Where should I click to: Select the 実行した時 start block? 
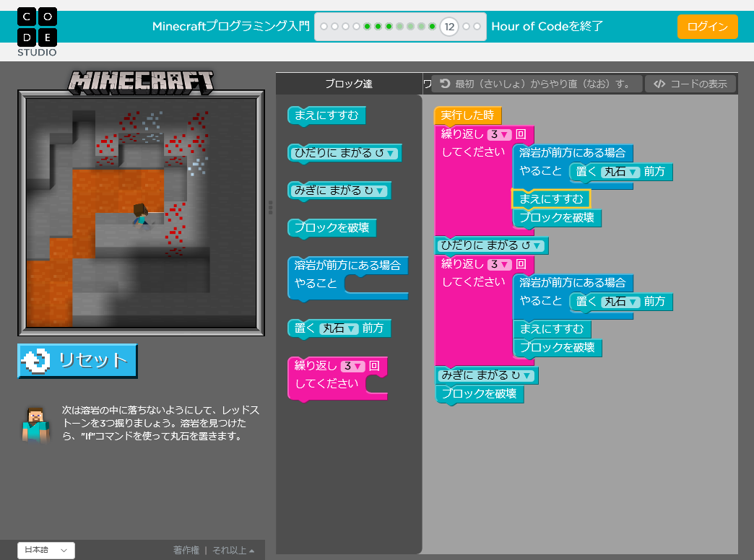[x=467, y=115]
